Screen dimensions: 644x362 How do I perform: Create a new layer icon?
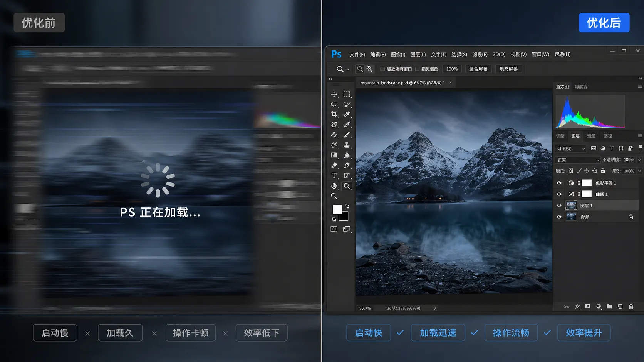pos(620,307)
